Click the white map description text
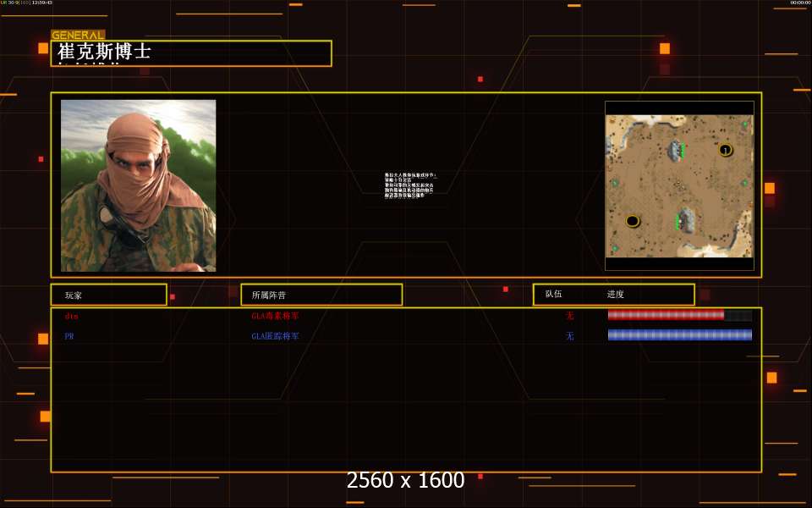 click(409, 185)
